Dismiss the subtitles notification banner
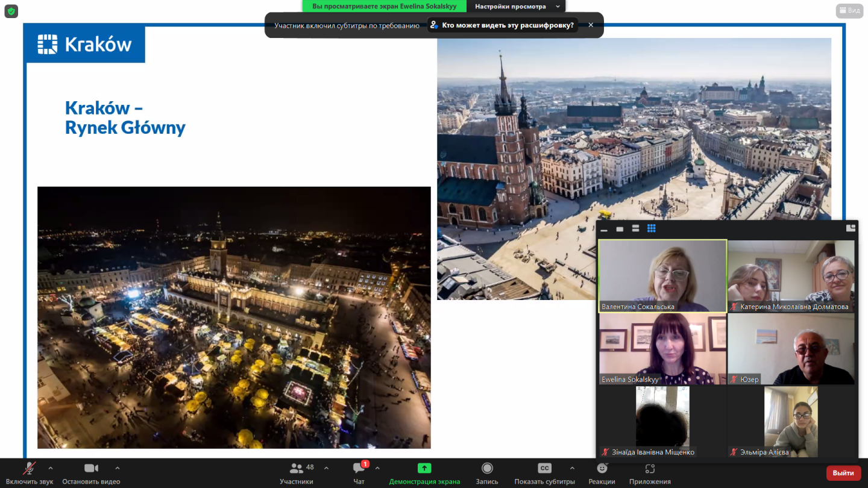 591,25
